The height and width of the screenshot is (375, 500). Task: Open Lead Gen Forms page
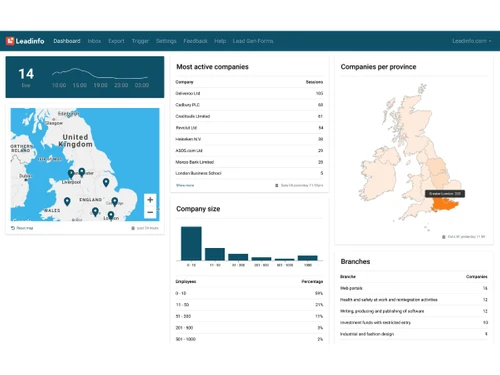pos(253,41)
